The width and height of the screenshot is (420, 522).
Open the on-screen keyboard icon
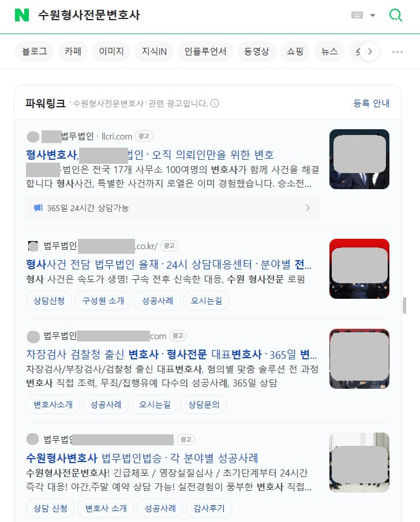[357, 15]
